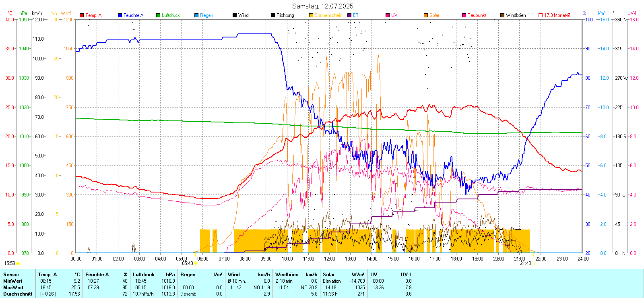Click the sunrise marker at 05:40

click(x=196, y=263)
